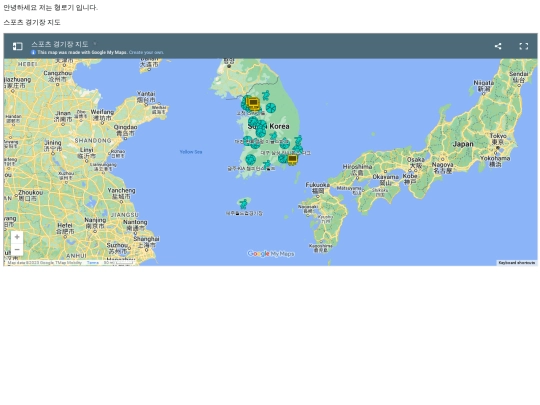Click the Fukuoka city label
Screen dimensions: 540x405
point(318,188)
